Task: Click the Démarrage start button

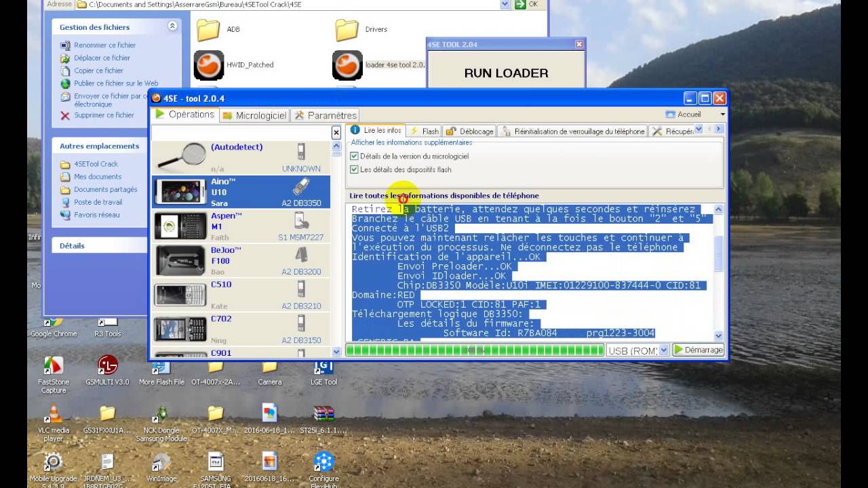Action: click(698, 350)
